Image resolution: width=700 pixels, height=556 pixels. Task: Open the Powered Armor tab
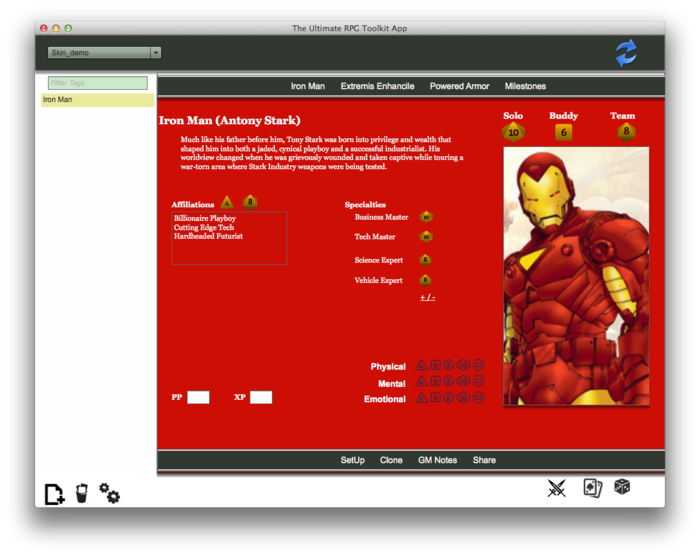[459, 86]
